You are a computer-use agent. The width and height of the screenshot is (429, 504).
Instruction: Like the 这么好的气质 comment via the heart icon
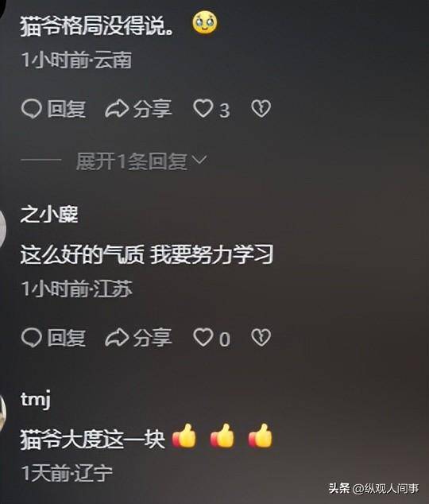click(x=203, y=338)
